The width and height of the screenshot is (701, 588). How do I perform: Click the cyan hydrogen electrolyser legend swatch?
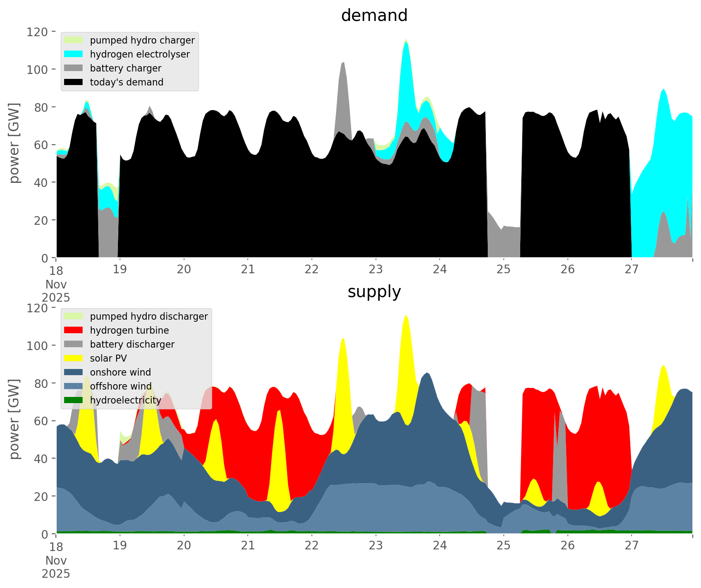click(x=74, y=54)
